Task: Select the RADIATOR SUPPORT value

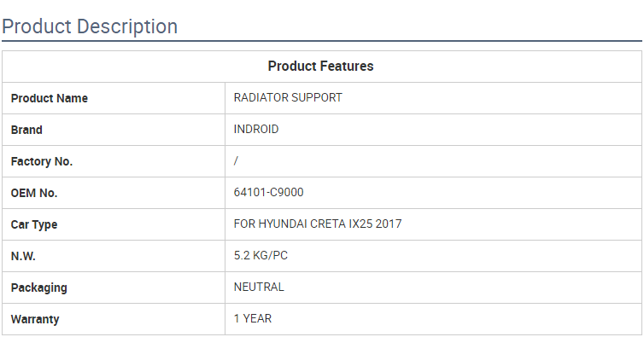Action: pos(288,98)
